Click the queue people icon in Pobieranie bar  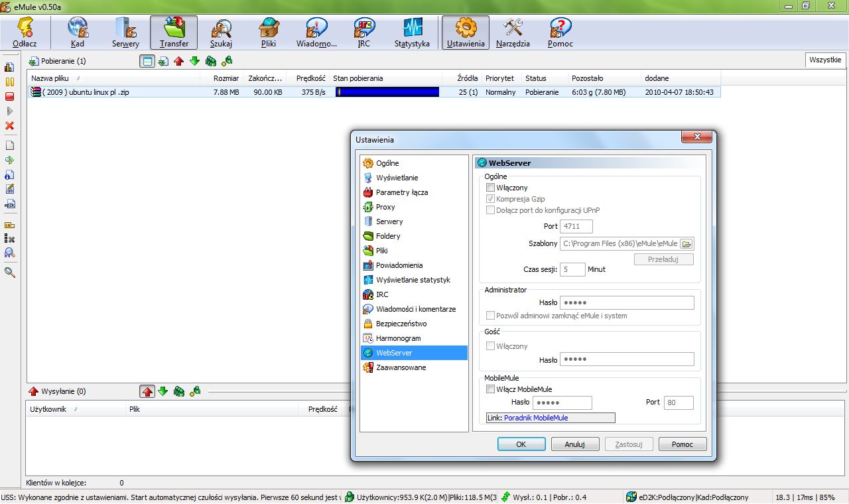coord(211,61)
